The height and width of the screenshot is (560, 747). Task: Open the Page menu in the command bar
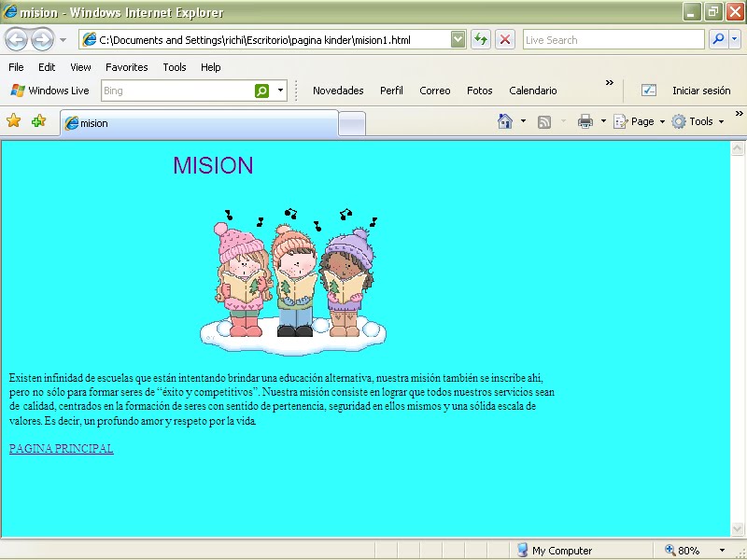(x=639, y=121)
